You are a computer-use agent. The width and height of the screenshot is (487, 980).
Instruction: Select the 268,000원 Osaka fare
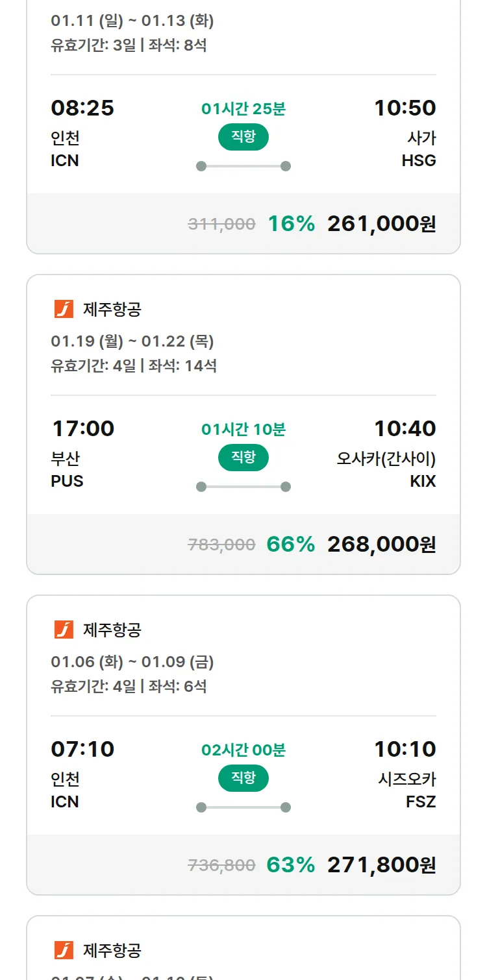click(x=381, y=545)
